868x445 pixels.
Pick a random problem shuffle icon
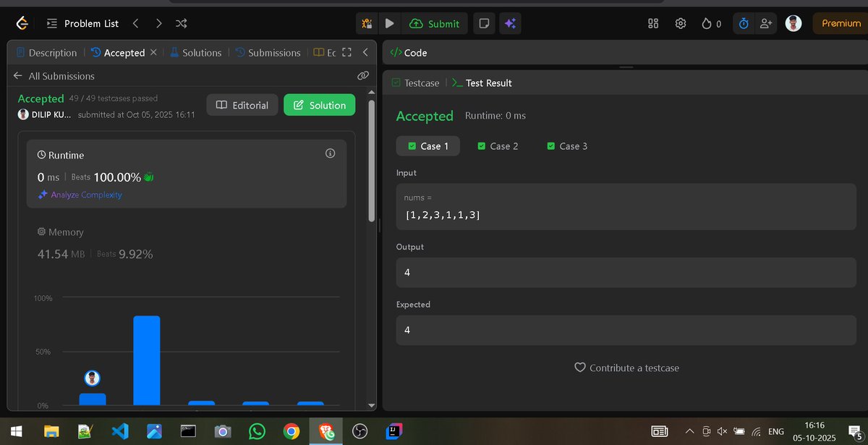[x=182, y=23]
